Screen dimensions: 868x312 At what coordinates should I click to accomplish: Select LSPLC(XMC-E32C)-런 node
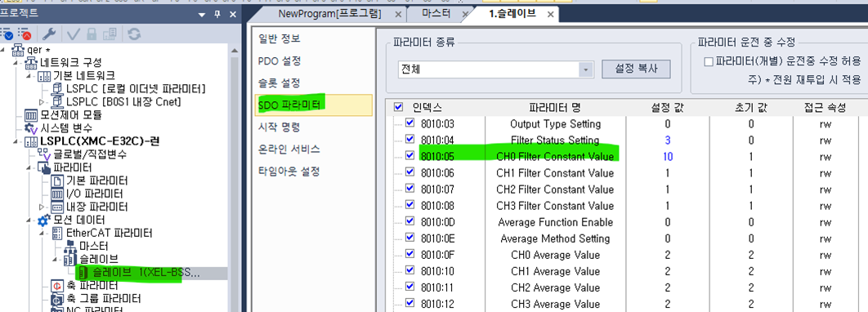100,141
